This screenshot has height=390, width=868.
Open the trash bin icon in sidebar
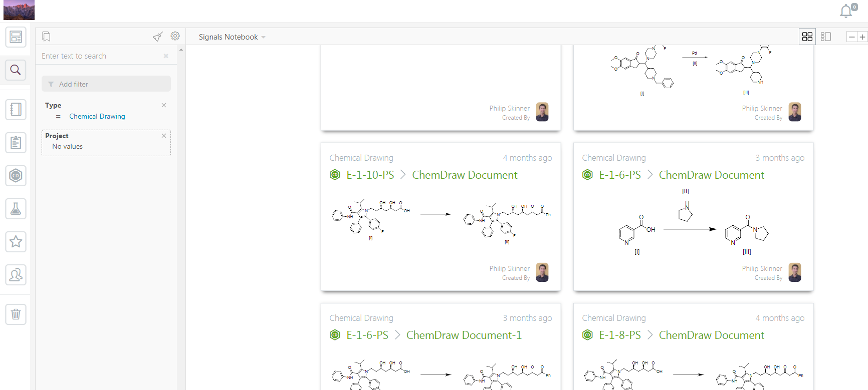[16, 314]
